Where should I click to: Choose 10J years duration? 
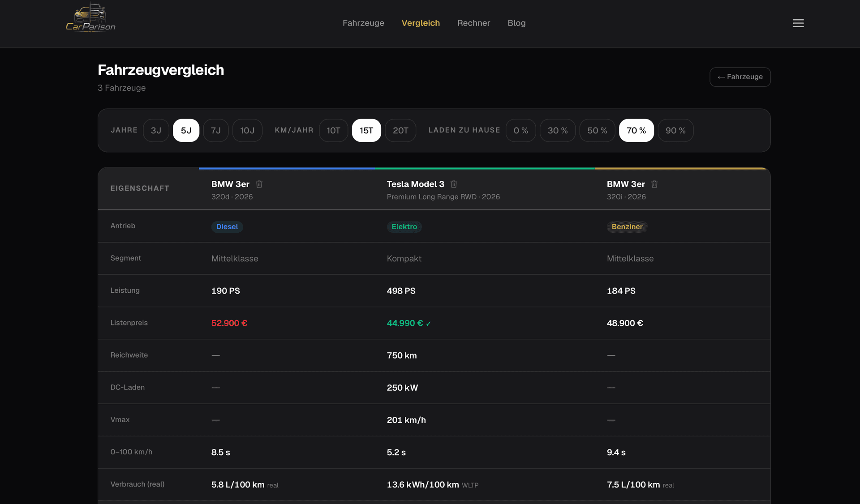(247, 130)
